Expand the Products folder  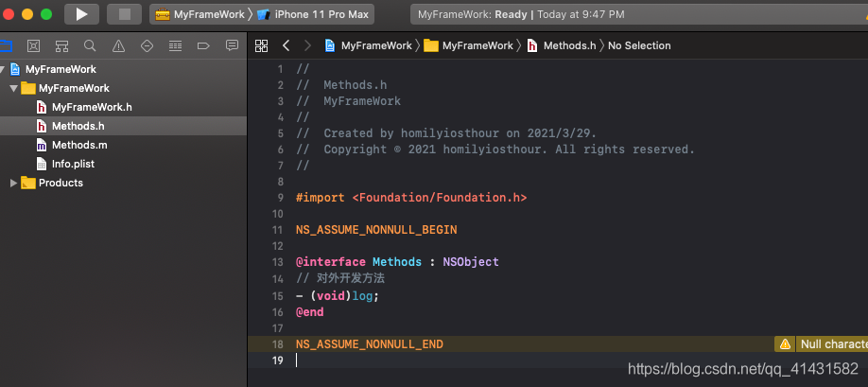pos(13,183)
